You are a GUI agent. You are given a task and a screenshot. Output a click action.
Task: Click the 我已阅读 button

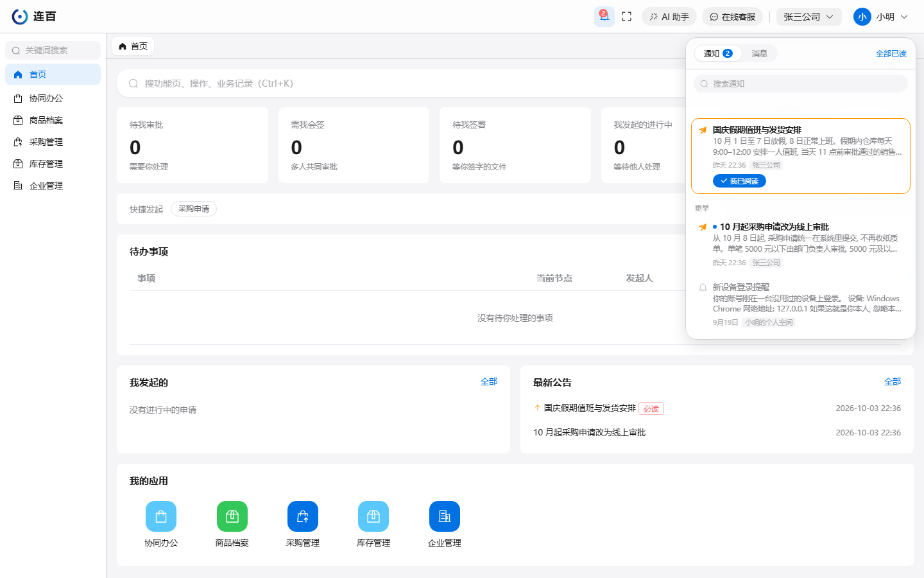(739, 181)
